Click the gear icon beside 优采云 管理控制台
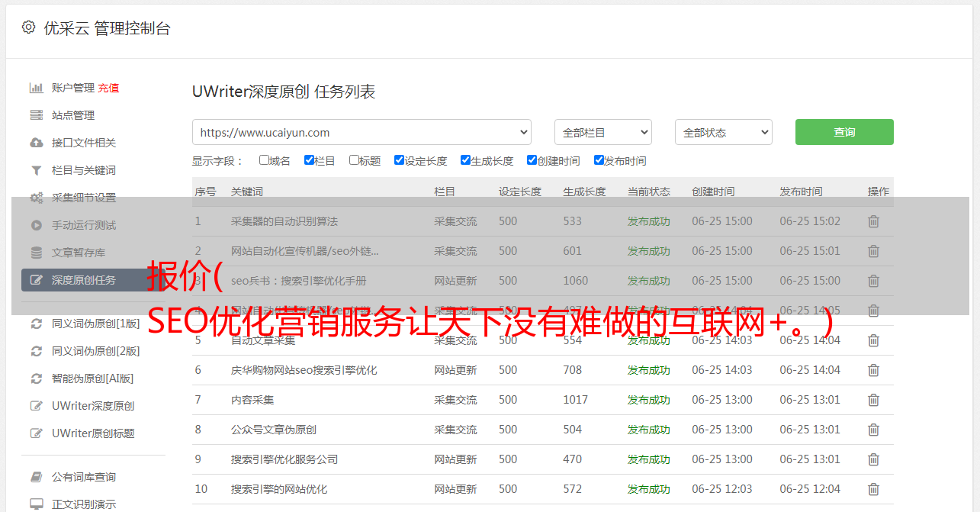The width and height of the screenshot is (980, 512). tap(28, 27)
